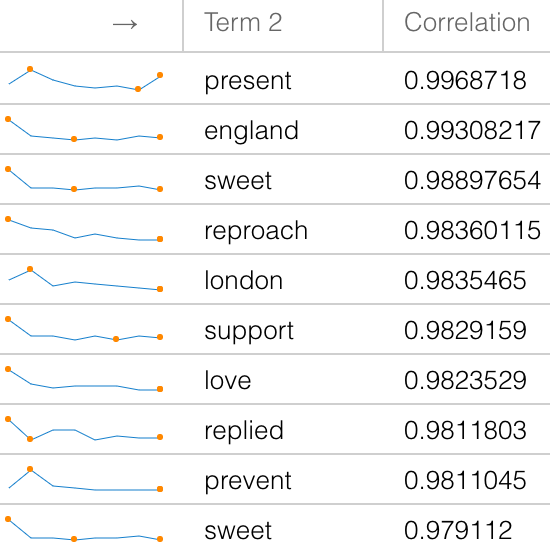This screenshot has height=550, width=550.
Task: Select the 'london' term cell
Action: click(x=243, y=280)
